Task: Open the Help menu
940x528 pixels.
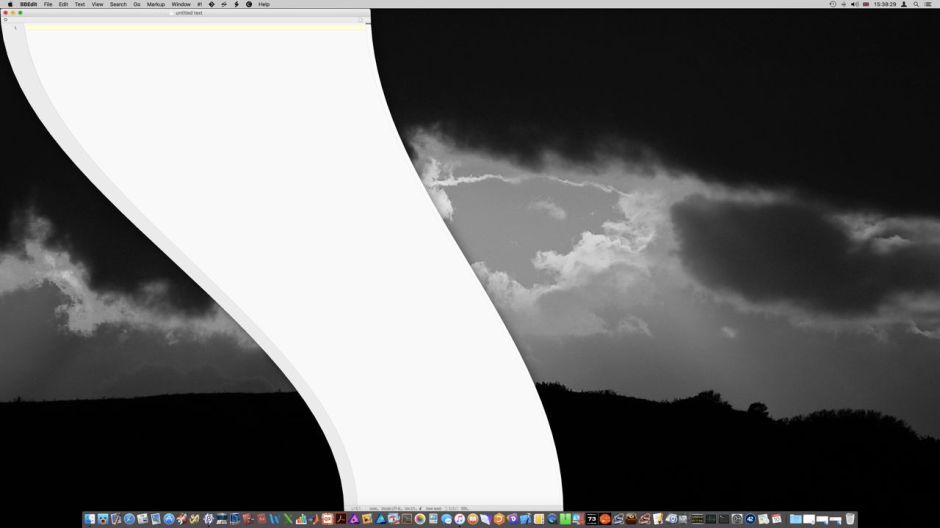Action: point(264,4)
